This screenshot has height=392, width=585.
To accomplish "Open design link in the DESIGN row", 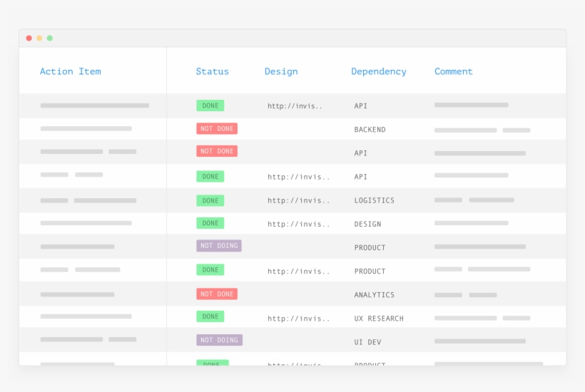I will (x=298, y=224).
